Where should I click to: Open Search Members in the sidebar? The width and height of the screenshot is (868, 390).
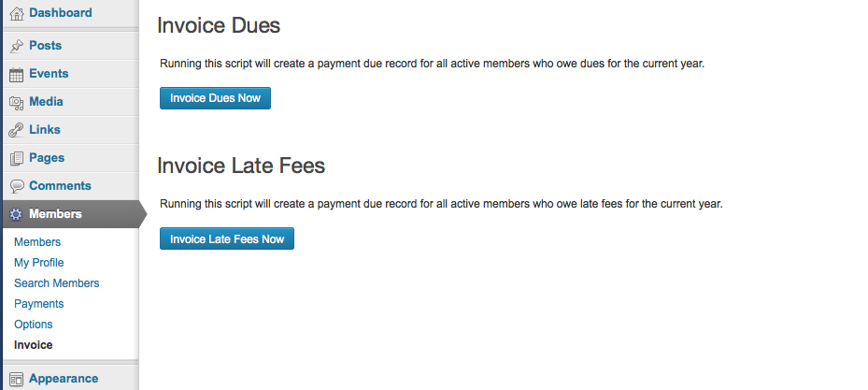tap(56, 283)
